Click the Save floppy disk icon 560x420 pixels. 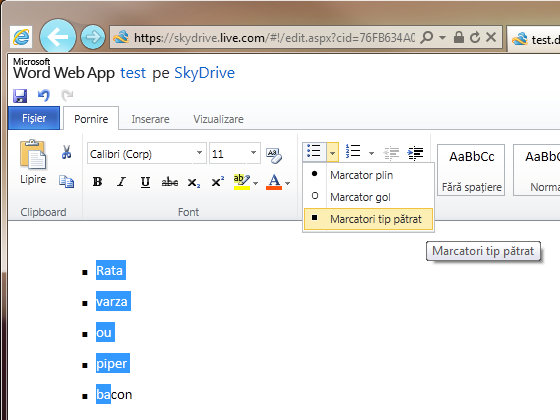(x=20, y=96)
